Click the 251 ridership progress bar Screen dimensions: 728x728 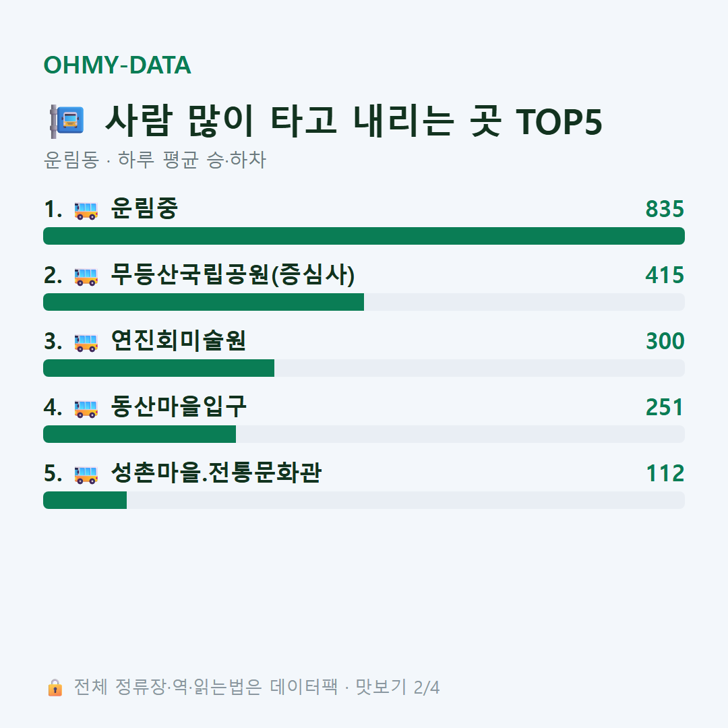tap(364, 434)
